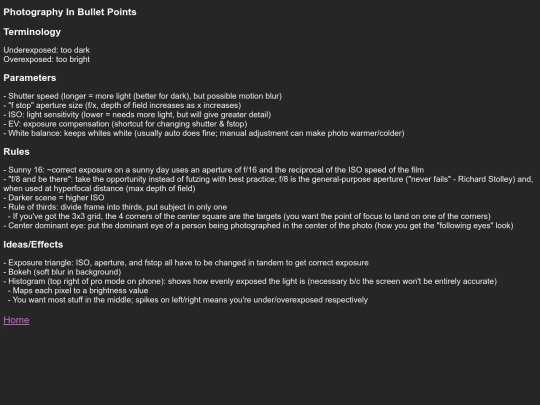Image resolution: width=540 pixels, height=405 pixels.
Task: Click the Sunny 16 rule line
Action: click(x=214, y=170)
